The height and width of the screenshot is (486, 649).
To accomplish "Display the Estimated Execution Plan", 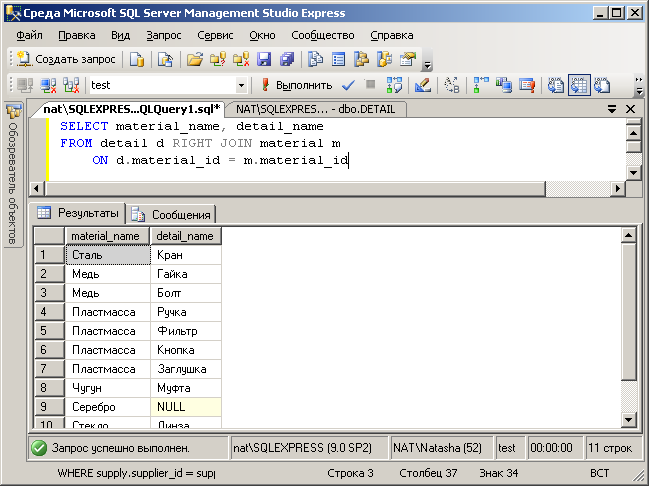I will pos(394,85).
